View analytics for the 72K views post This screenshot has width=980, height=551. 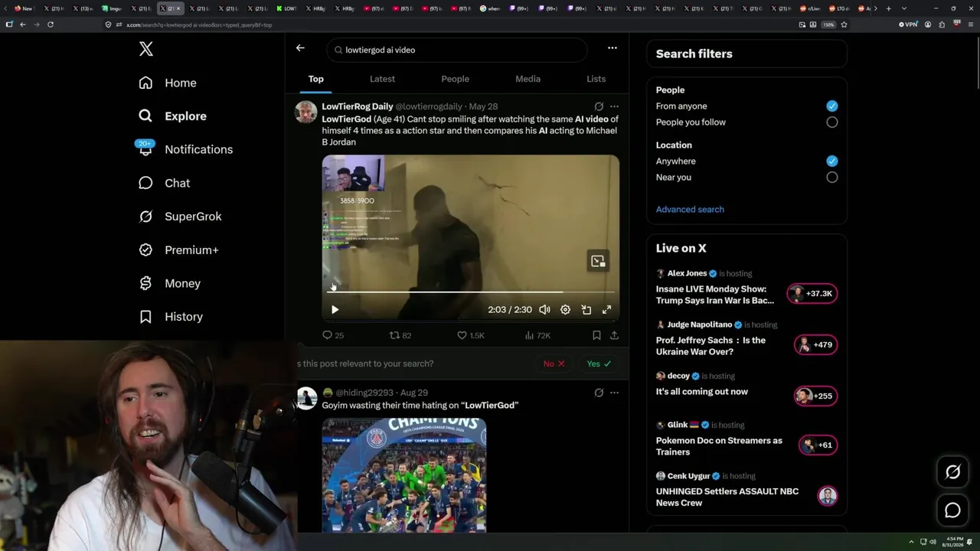click(537, 335)
